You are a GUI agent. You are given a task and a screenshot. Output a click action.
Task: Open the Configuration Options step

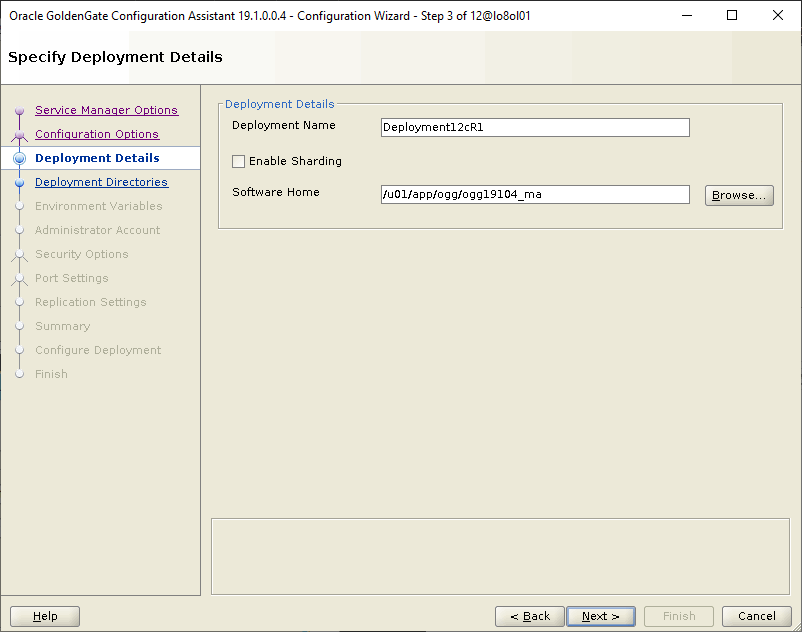(96, 134)
